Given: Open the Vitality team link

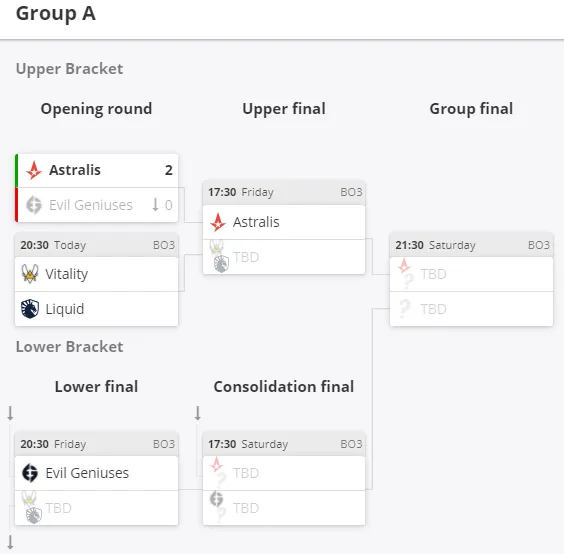Looking at the screenshot, I should coord(67,274).
